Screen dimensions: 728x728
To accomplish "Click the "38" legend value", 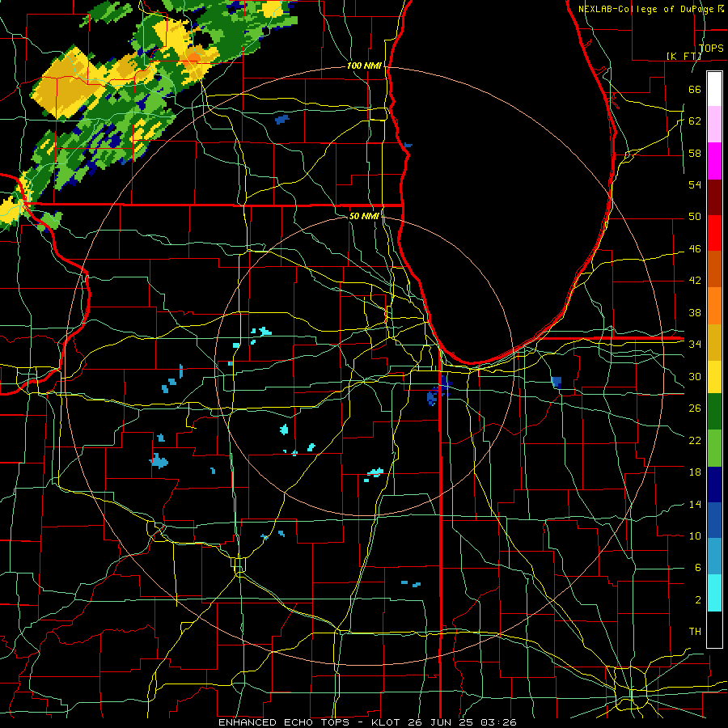I will click(x=695, y=312).
